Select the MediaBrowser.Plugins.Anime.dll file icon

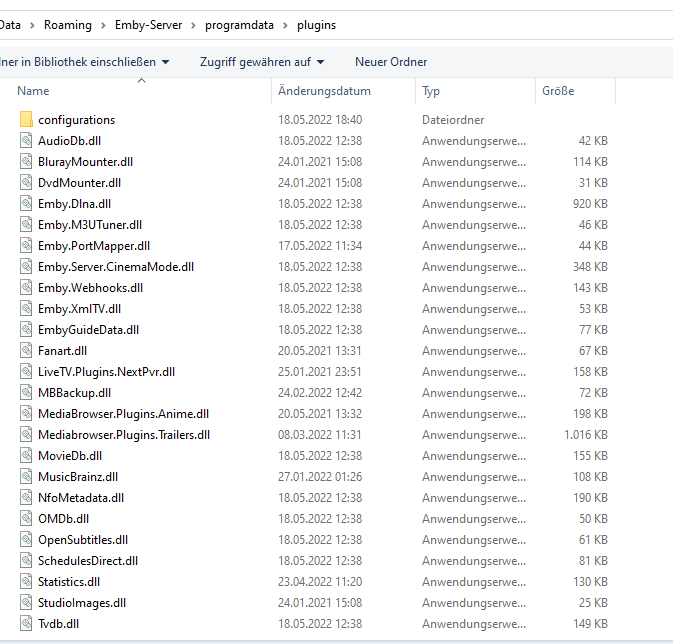tap(26, 414)
